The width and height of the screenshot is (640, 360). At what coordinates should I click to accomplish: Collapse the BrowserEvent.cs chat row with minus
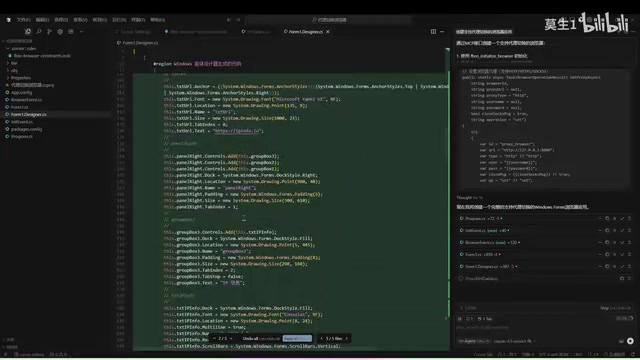pos(600,242)
